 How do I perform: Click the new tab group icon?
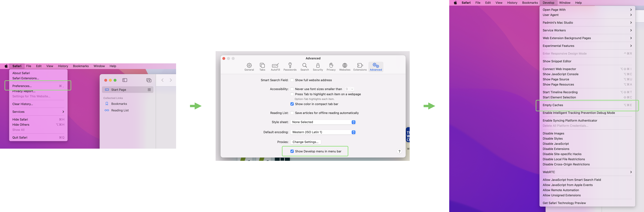pyautogui.click(x=149, y=80)
